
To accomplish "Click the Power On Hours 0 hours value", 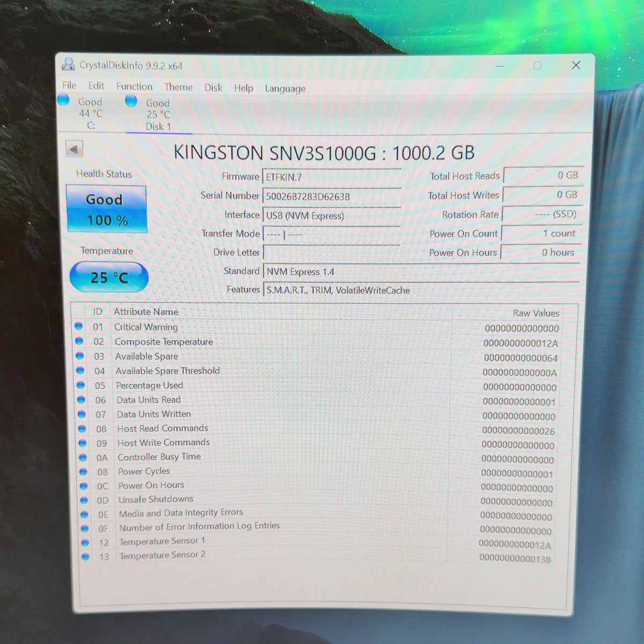I will pyautogui.click(x=539, y=252).
